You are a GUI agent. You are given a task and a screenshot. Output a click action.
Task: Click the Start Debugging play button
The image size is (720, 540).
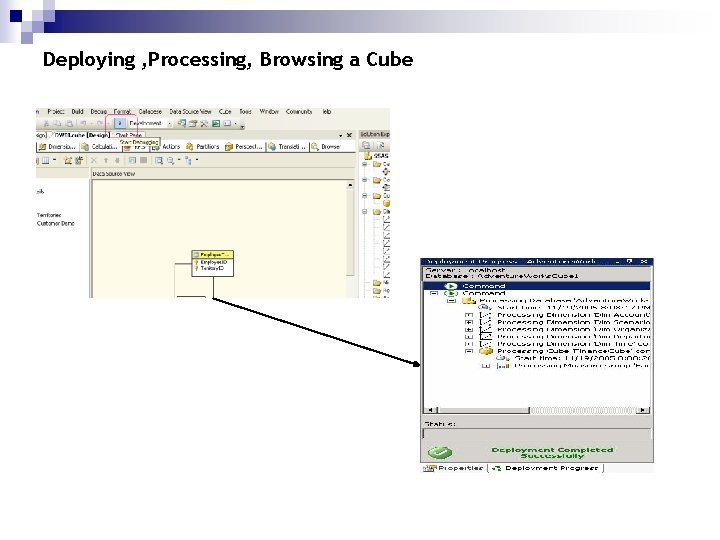119,123
